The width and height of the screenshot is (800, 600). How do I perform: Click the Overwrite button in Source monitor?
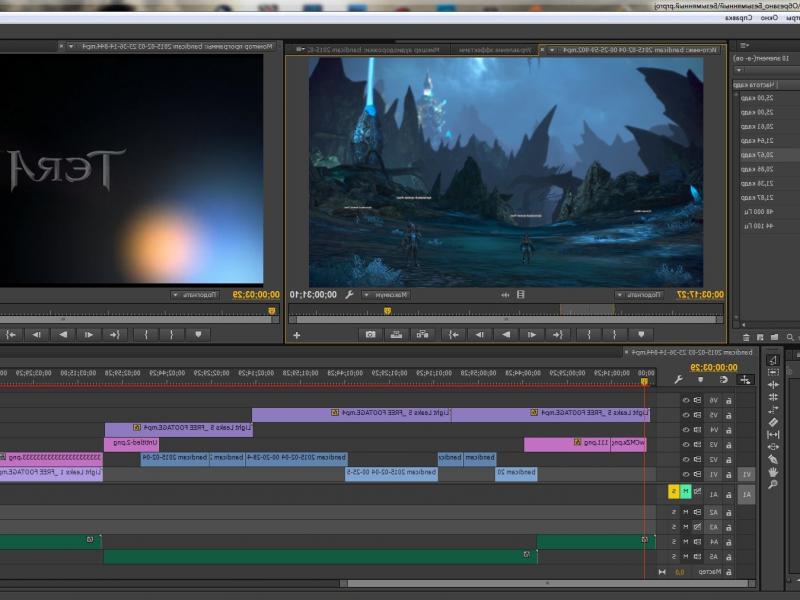tap(396, 335)
